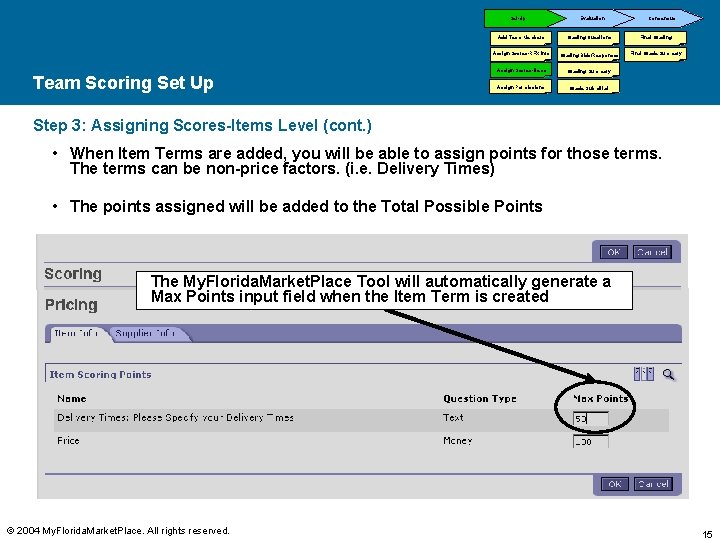Click the top Cancel button
720x540 pixels.
(x=652, y=252)
